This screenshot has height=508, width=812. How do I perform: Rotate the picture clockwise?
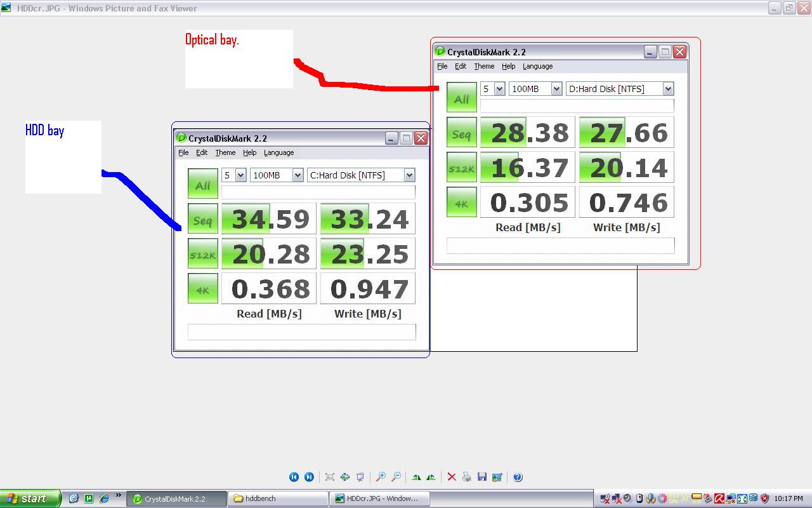click(x=416, y=477)
